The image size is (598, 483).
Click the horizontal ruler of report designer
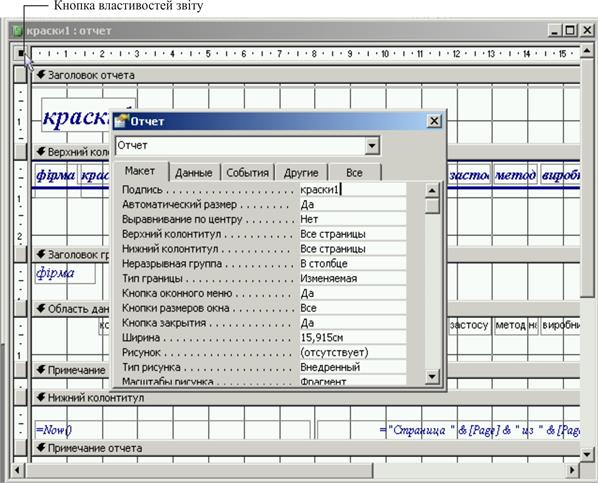pyautogui.click(x=305, y=53)
